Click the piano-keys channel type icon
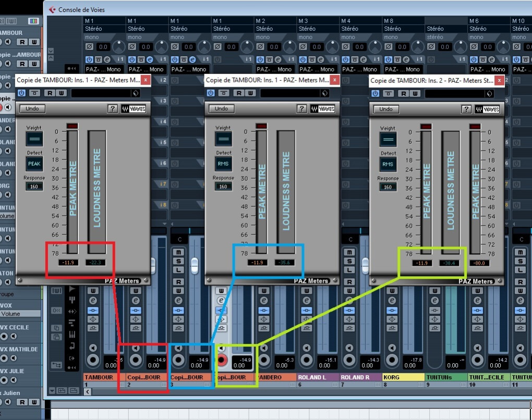532x420 pixels. click(72, 334)
